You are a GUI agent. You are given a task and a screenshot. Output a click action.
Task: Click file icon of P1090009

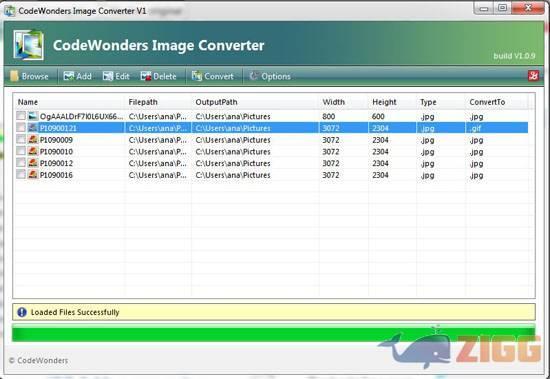[x=33, y=139]
